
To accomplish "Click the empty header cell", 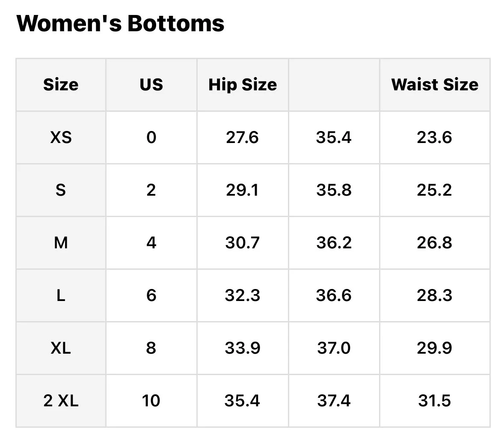I will tap(334, 85).
